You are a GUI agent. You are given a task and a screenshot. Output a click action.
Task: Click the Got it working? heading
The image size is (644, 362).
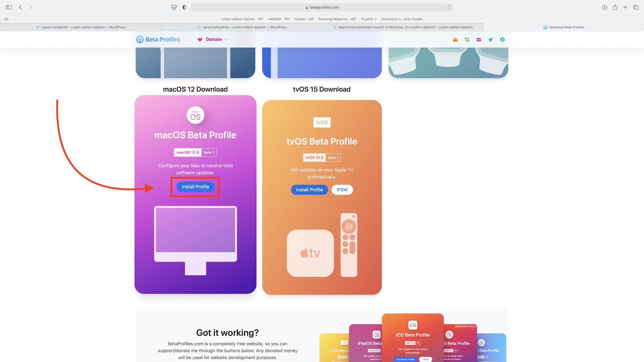tap(227, 333)
